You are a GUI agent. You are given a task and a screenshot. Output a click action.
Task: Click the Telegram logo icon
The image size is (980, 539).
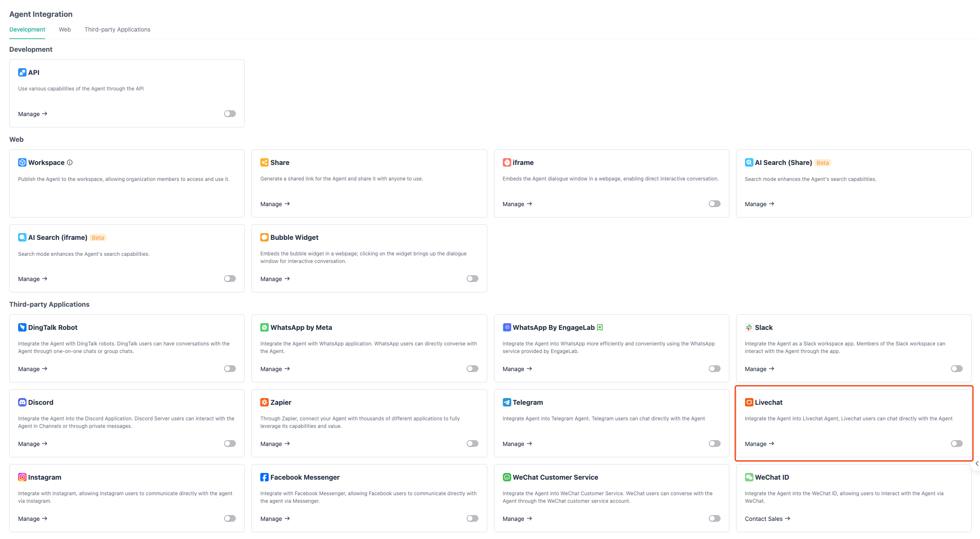tap(507, 402)
